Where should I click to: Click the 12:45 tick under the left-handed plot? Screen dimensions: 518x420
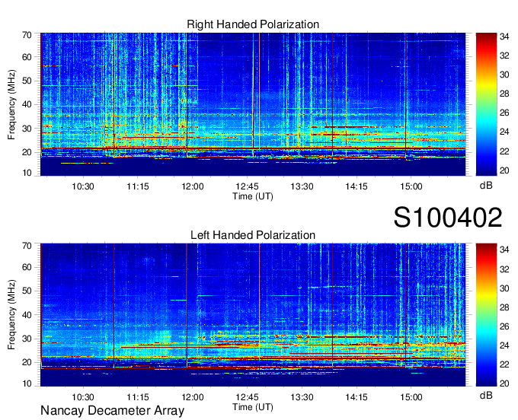coord(247,397)
